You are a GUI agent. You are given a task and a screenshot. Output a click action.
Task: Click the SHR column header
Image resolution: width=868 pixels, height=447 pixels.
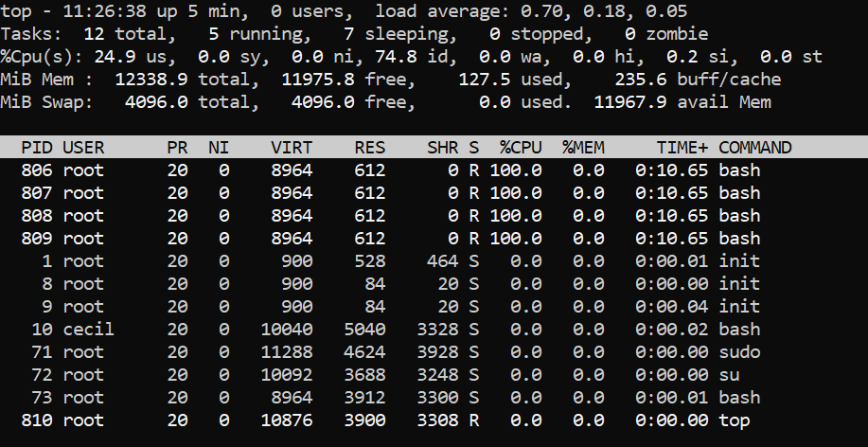(x=443, y=148)
